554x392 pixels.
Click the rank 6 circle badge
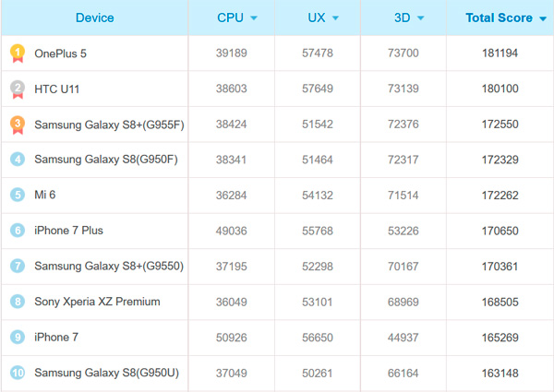(18, 231)
